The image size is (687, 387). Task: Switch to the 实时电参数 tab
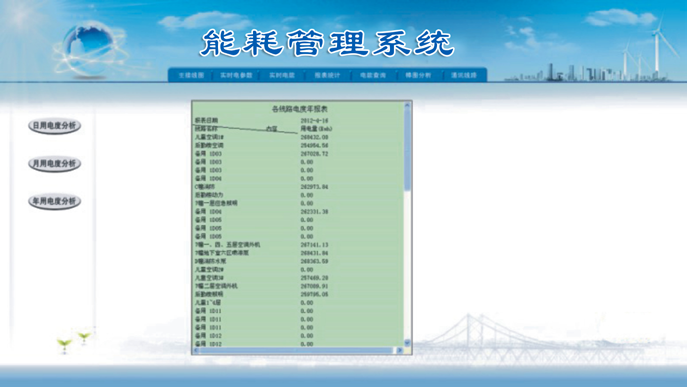(236, 75)
